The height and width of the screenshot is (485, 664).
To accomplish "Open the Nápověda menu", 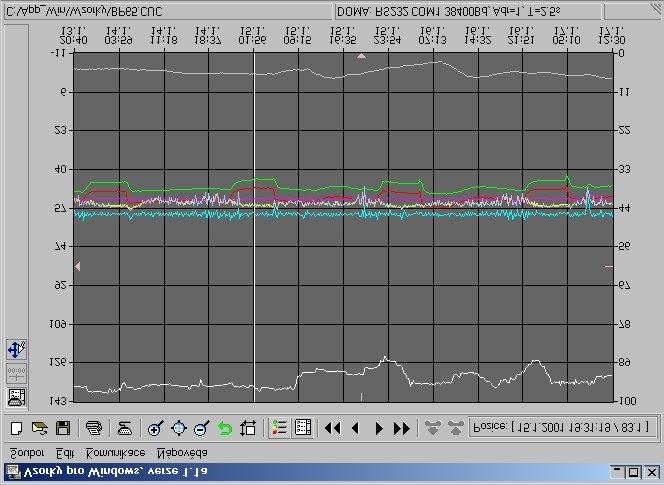I will click(182, 453).
